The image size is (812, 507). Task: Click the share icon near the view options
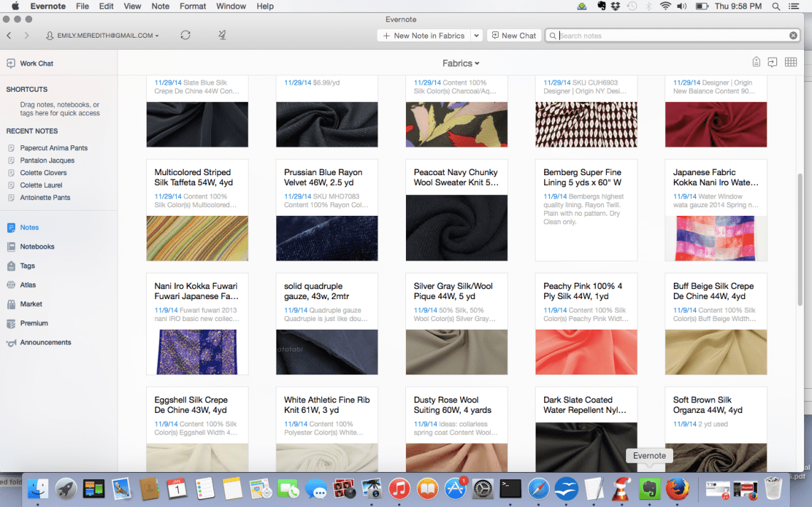tap(772, 62)
